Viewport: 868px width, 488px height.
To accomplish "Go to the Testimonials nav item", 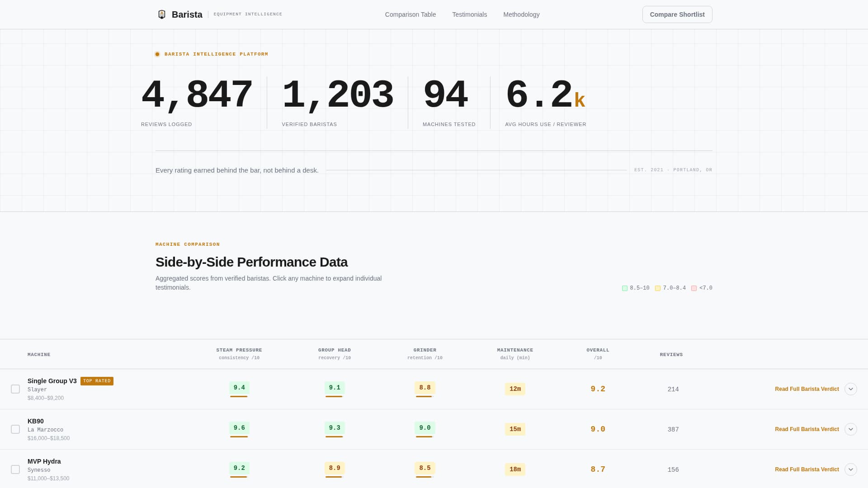I will 469,14.
